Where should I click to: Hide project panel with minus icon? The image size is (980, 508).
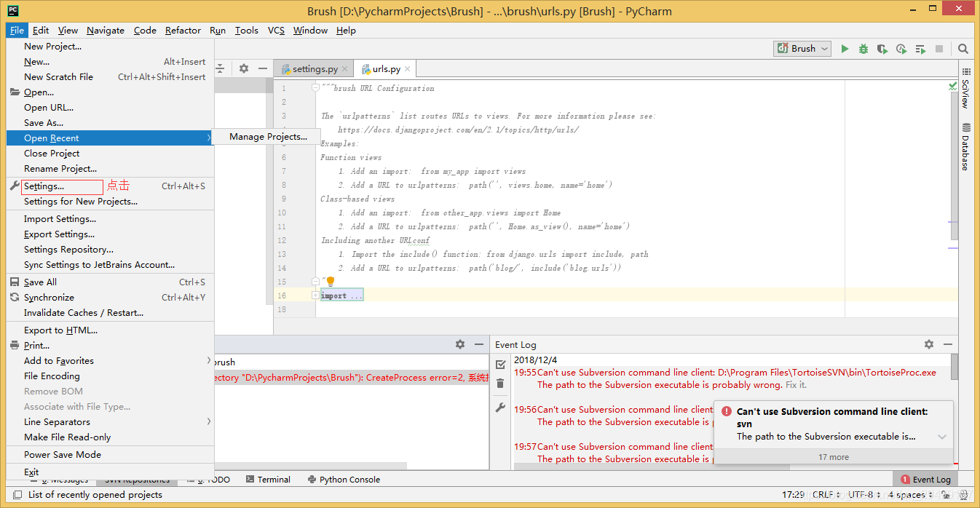click(x=263, y=68)
